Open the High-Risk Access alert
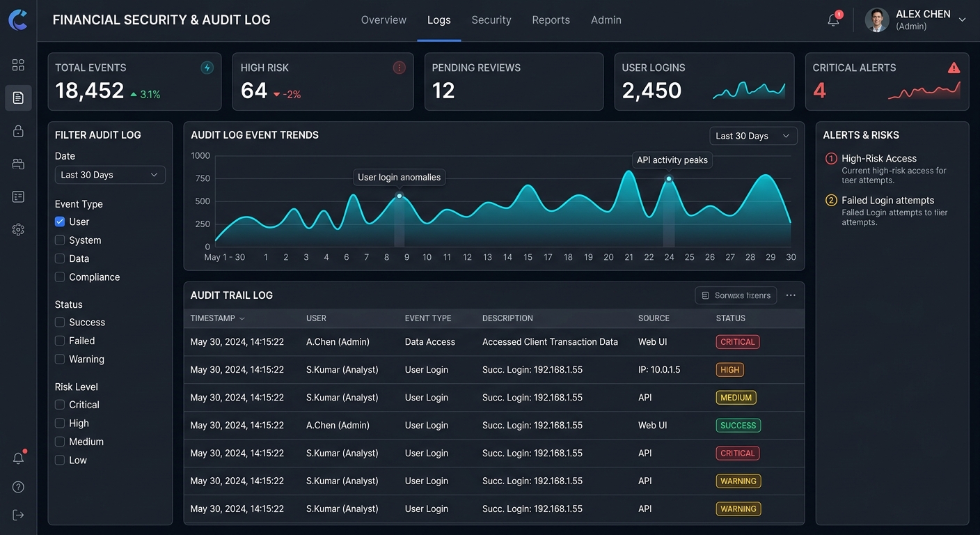 886,169
